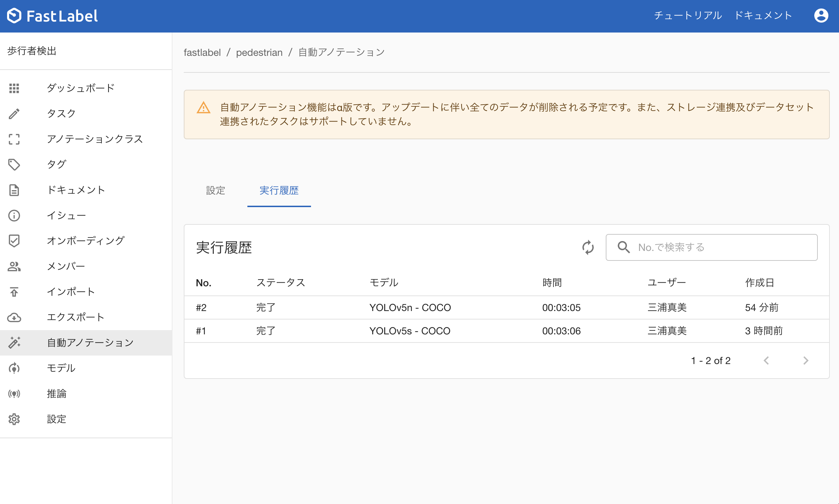This screenshot has height=504, width=839.
Task: Open 推論 in the sidebar
Action: coord(86,393)
